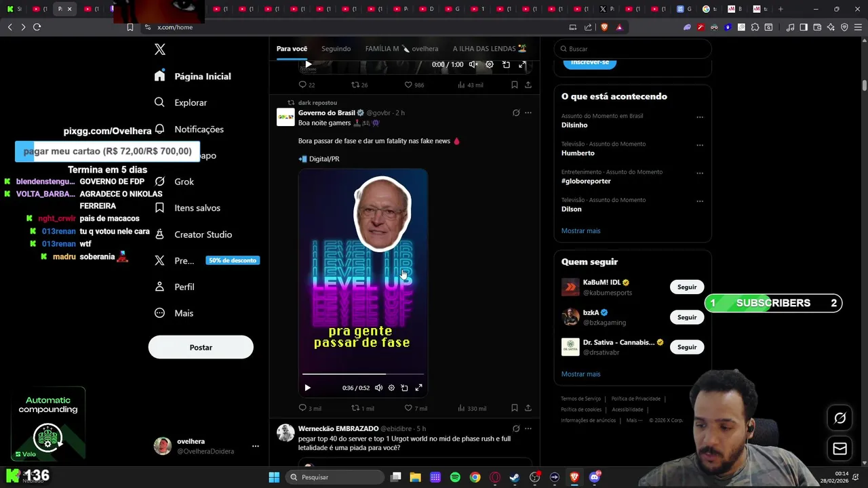Viewport: 868px width, 488px height.
Task: Open Creator Studio
Action: (x=193, y=235)
